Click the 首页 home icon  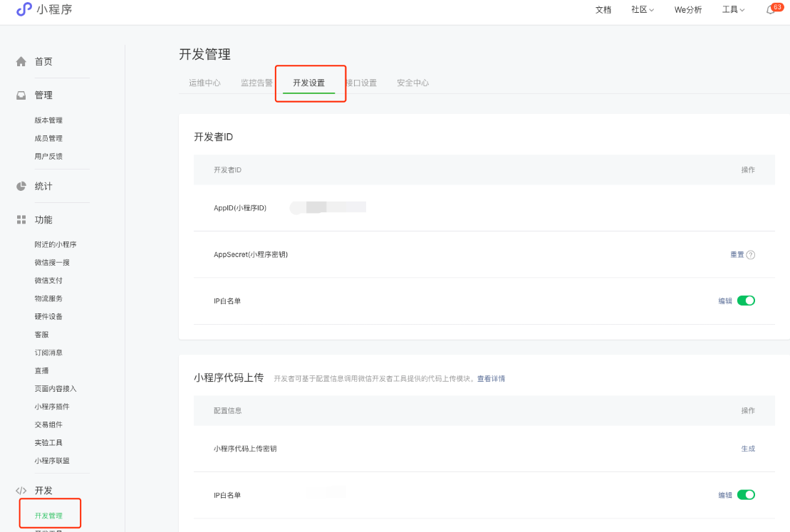(x=21, y=62)
